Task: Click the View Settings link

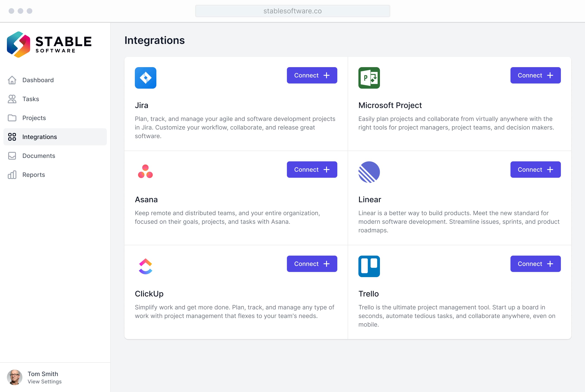Action: pyautogui.click(x=45, y=381)
